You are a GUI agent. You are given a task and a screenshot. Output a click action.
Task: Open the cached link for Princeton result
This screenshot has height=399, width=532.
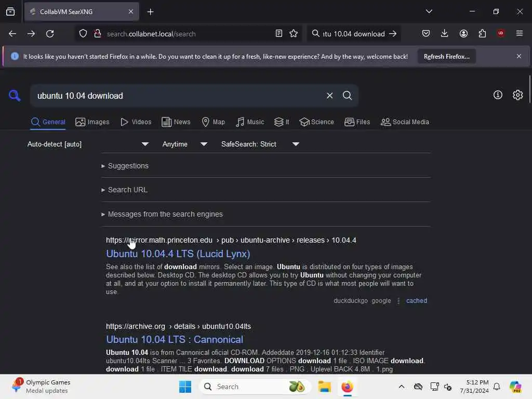(x=417, y=301)
